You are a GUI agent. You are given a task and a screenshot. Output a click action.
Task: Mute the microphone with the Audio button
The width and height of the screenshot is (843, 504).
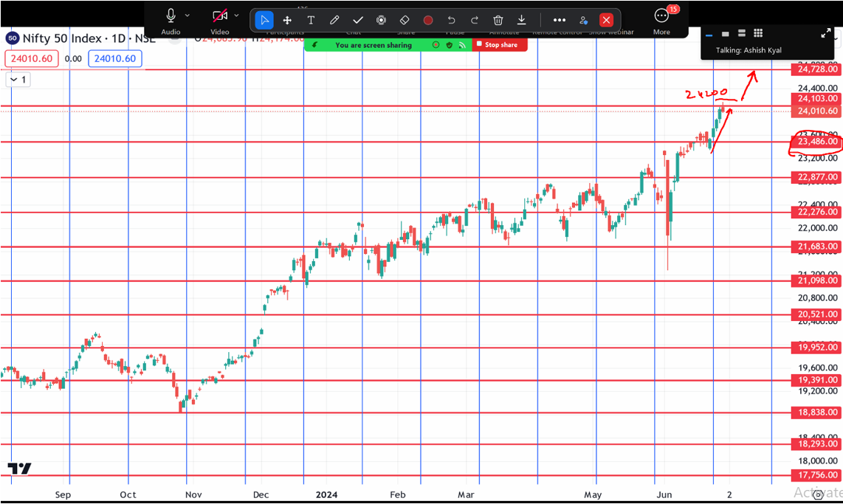click(171, 21)
